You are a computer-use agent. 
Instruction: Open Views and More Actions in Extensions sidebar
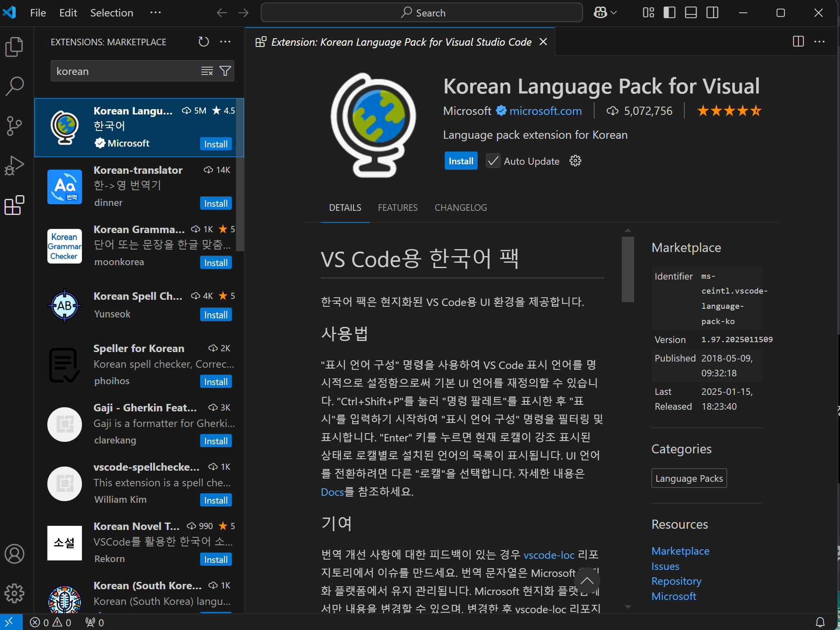pyautogui.click(x=225, y=42)
